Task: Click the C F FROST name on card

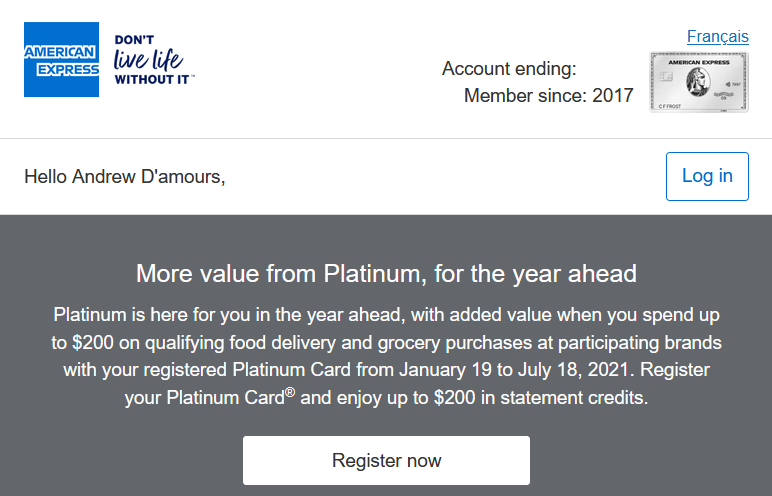Action: coord(670,106)
